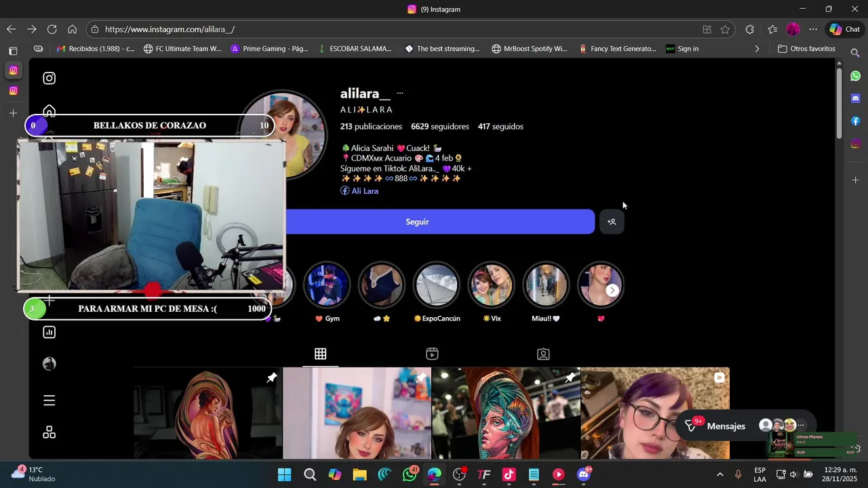Select the first Instagram vertical tab
Image resolution: width=868 pixels, height=488 pixels.
13,70
